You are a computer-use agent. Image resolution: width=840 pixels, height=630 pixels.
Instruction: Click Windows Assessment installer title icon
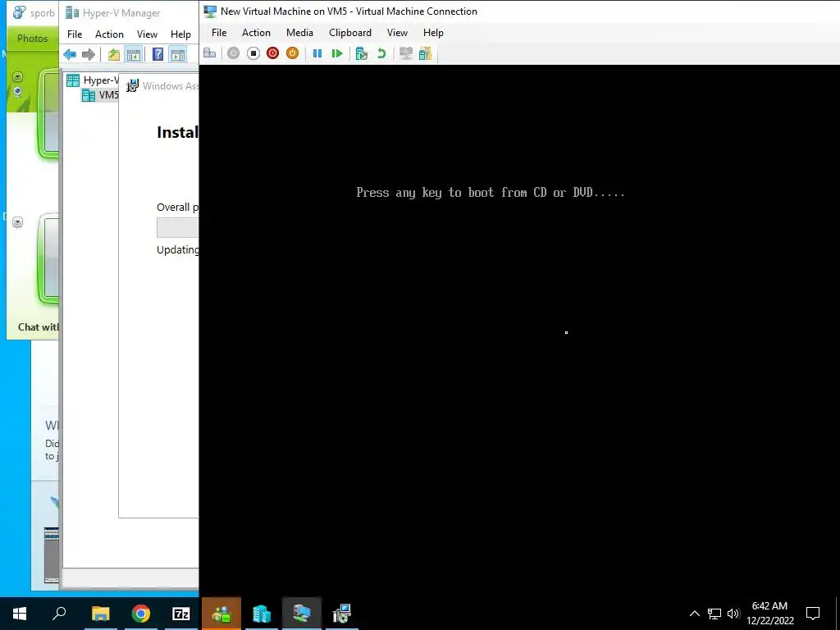tap(132, 85)
